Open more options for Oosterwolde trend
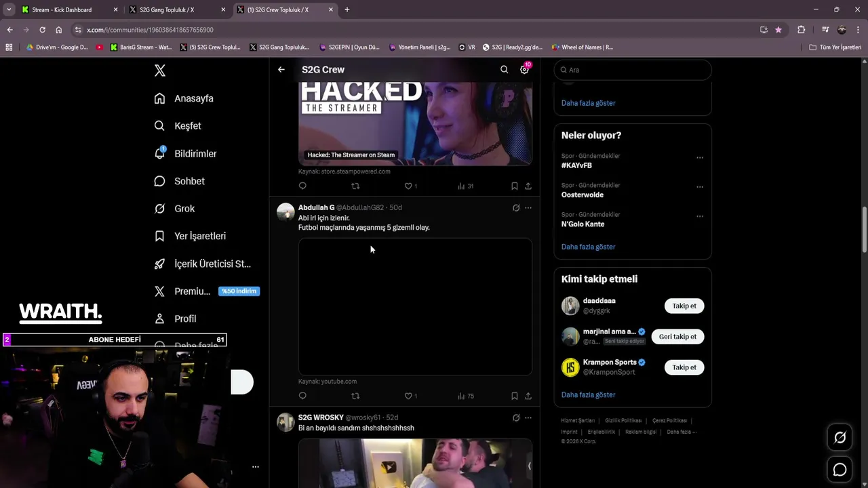Screen dimensions: 868x488 [700, 187]
